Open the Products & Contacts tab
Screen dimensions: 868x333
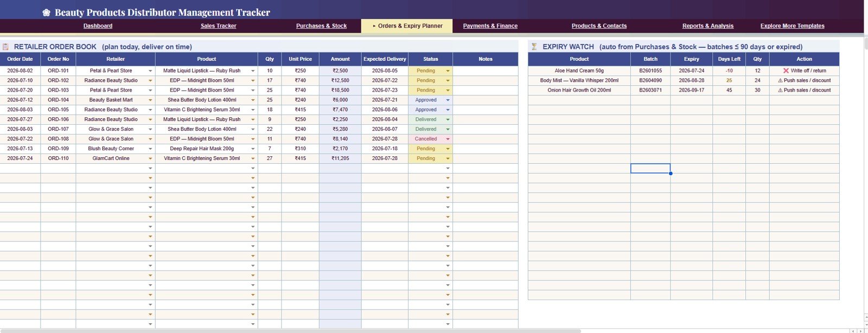599,26
